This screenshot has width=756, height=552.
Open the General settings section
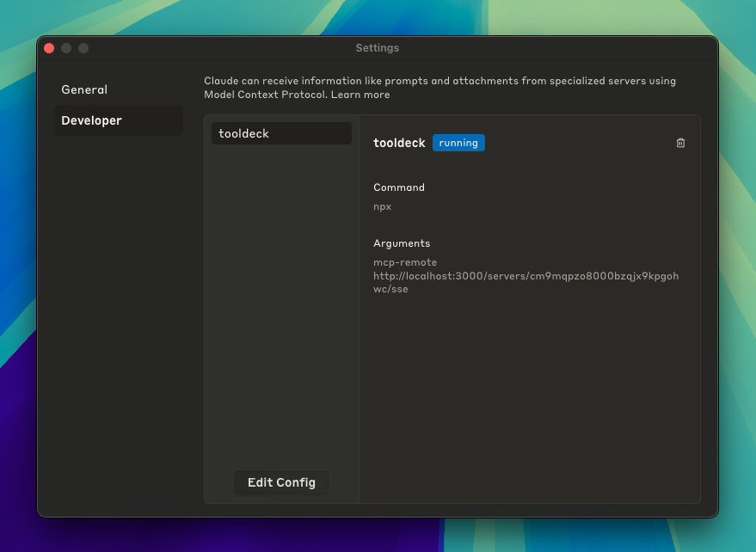tap(119, 89)
